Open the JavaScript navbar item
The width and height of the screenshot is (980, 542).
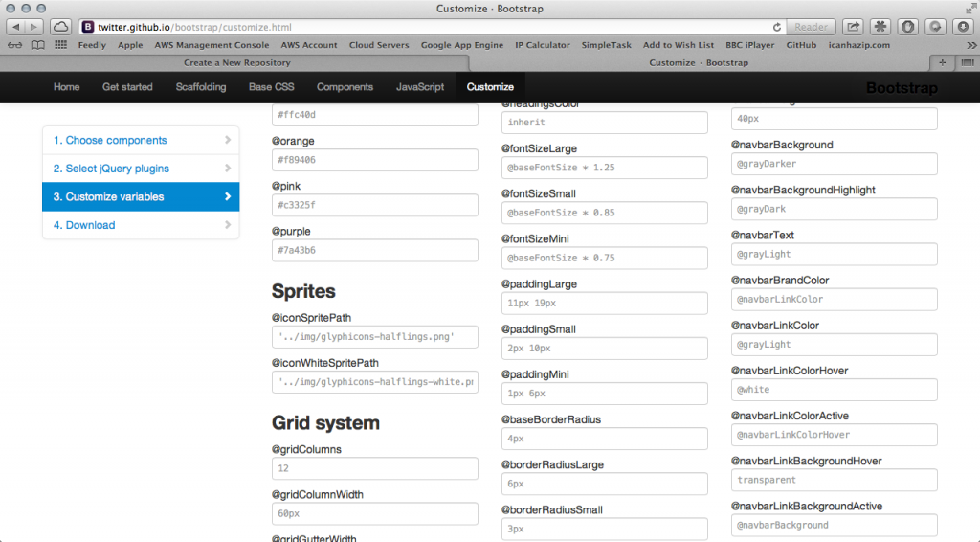pos(420,87)
